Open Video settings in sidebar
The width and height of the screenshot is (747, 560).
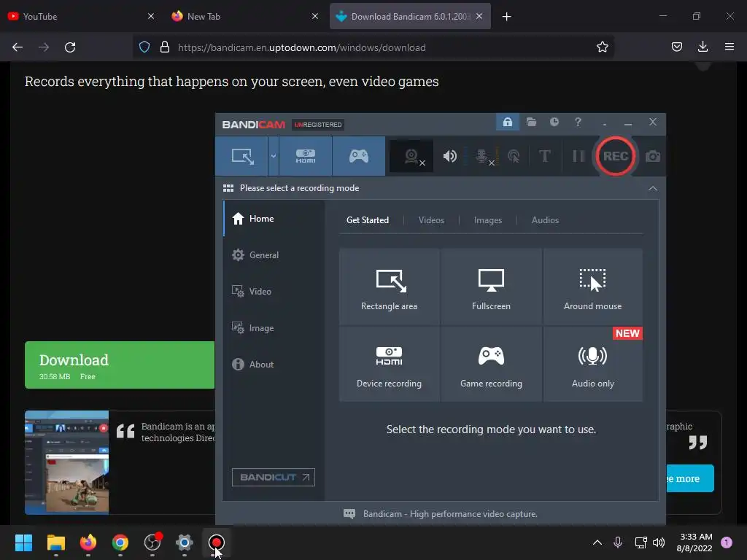tap(274, 292)
